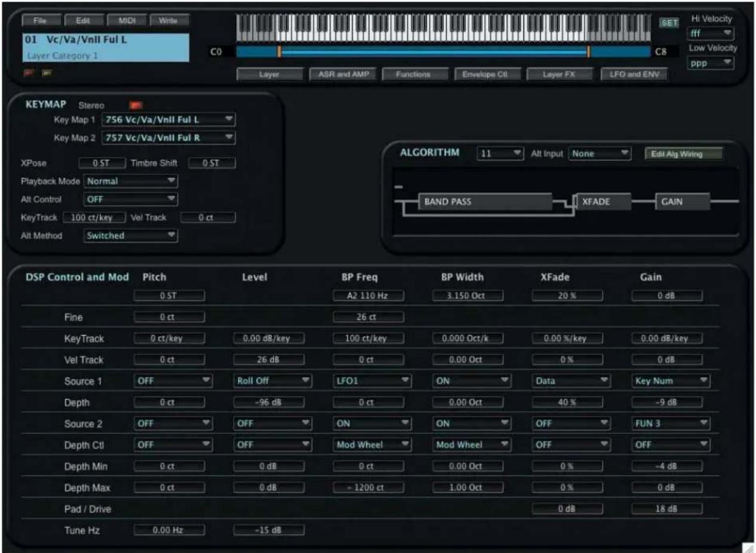The width and height of the screenshot is (756, 553).
Task: Open the Gain Depth Ctl OFF dropdown
Action: point(671,444)
